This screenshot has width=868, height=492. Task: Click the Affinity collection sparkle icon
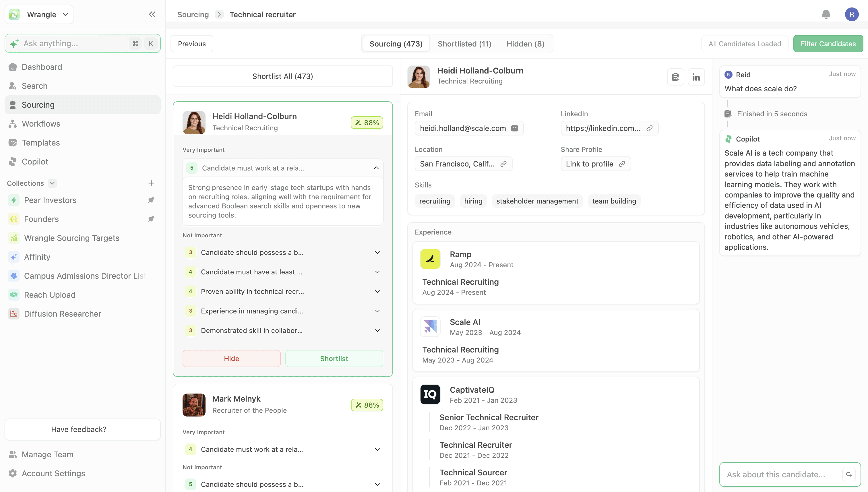13,257
